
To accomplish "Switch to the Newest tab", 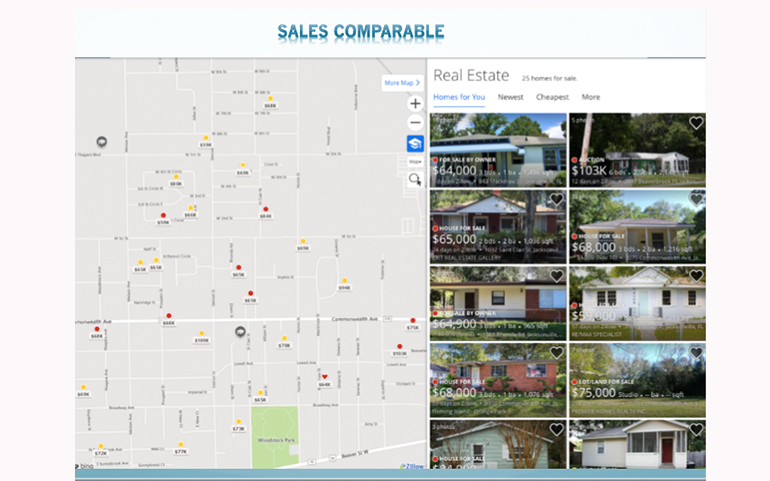I will click(510, 97).
